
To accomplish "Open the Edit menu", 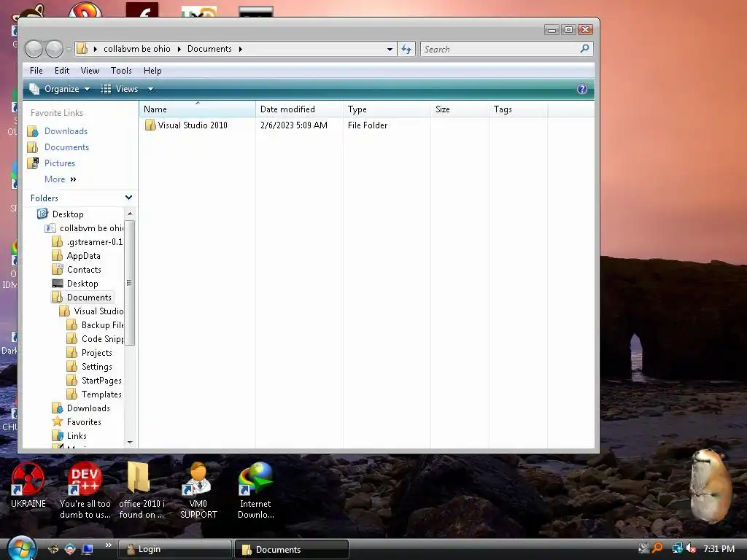I will tap(62, 71).
